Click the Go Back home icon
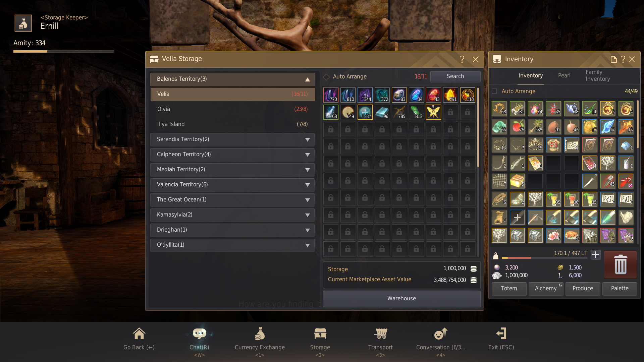Viewport: 644px width, 362px height. coord(139,334)
